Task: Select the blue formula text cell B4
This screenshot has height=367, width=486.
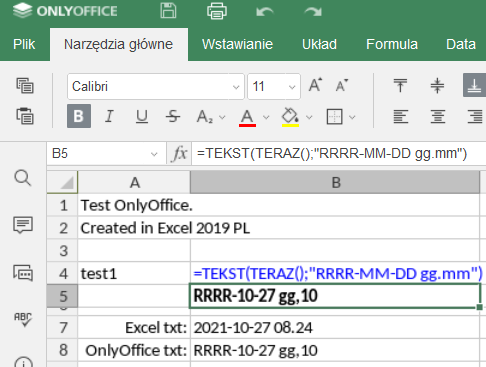Action: 335,273
